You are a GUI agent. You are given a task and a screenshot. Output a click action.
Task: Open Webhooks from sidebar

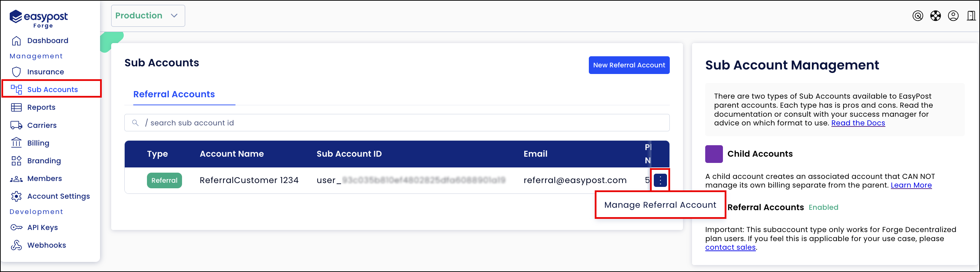47,245
